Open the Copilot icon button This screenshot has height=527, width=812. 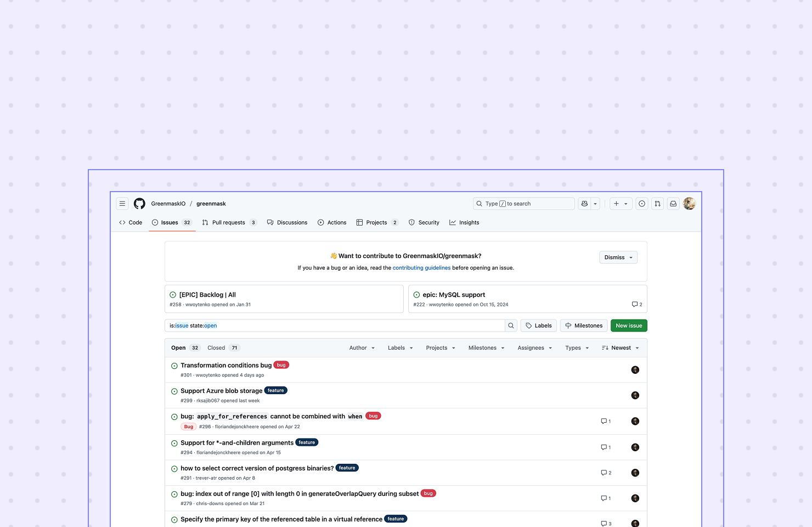pyautogui.click(x=585, y=204)
